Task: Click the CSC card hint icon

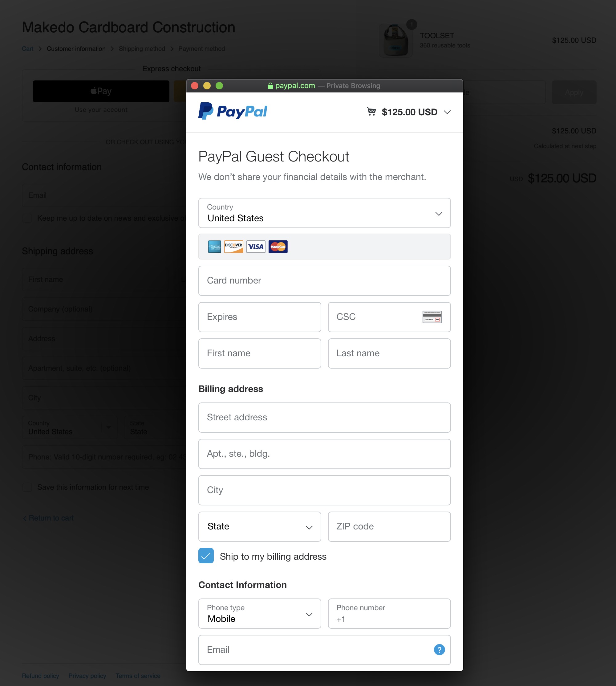Action: pyautogui.click(x=432, y=317)
